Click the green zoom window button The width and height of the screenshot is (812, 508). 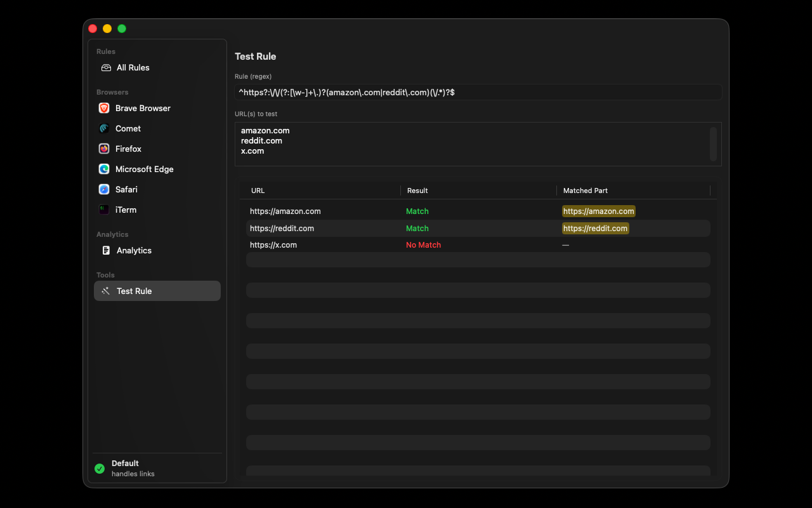tap(122, 29)
